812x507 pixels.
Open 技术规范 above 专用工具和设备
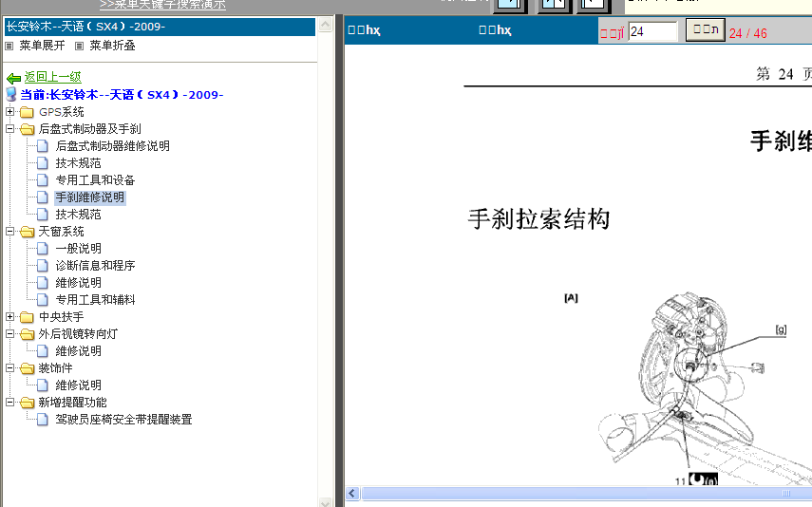click(x=78, y=163)
